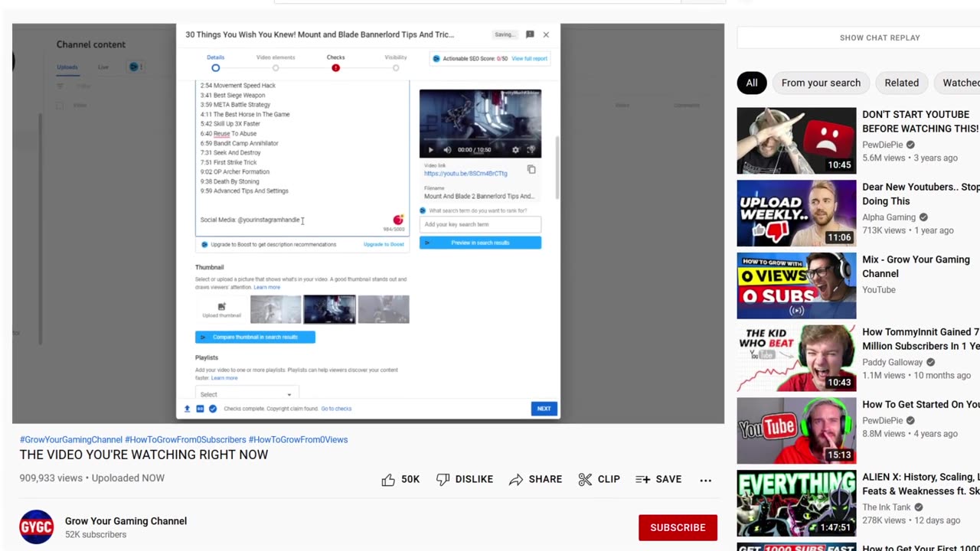Screen dimensions: 980x551
Task: Open preview player settings gear
Action: pos(515,150)
